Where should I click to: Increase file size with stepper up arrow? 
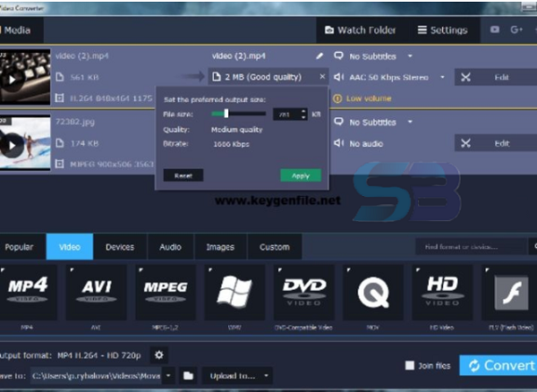coord(303,111)
